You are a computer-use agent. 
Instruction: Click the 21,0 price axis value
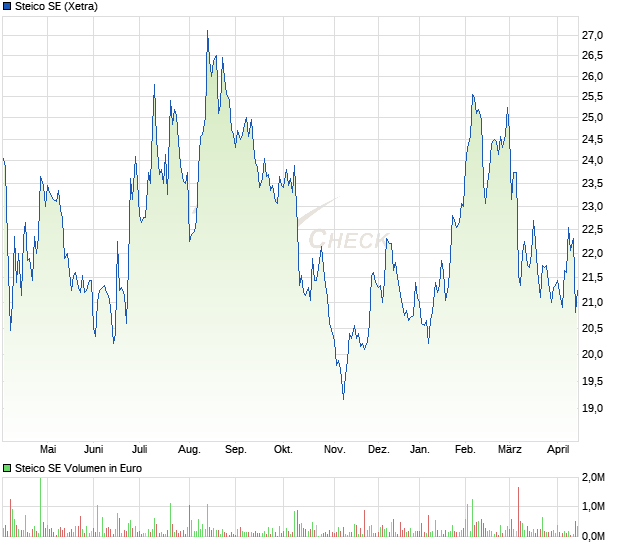(x=592, y=302)
